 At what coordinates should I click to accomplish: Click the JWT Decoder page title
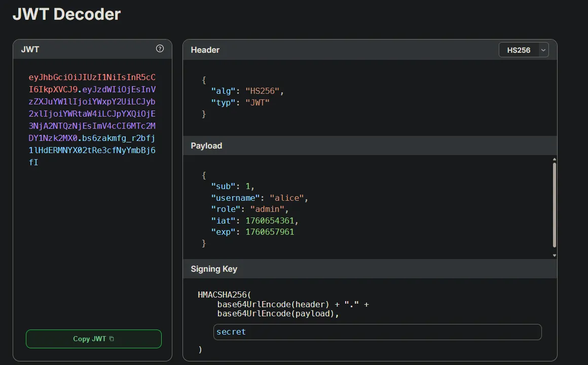(66, 14)
